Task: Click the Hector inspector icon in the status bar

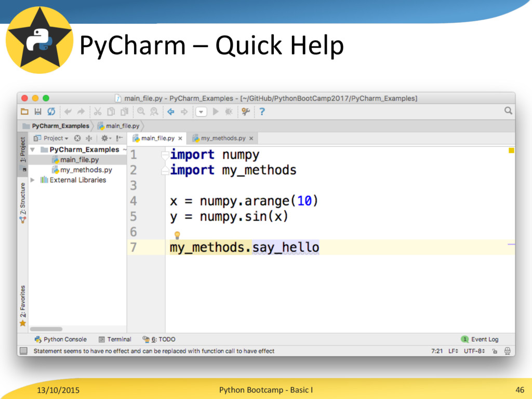Action: pos(507,351)
